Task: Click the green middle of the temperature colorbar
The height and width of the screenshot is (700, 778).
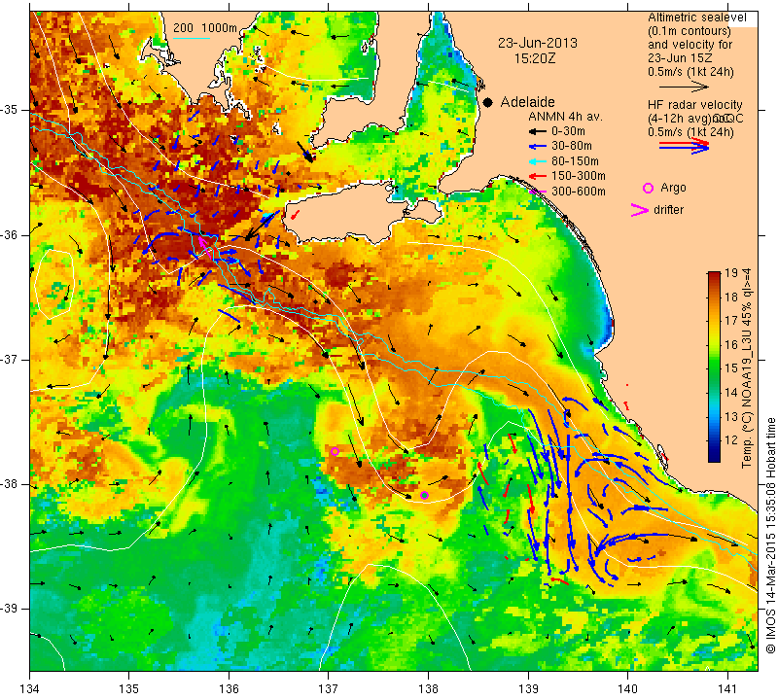Action: point(714,368)
